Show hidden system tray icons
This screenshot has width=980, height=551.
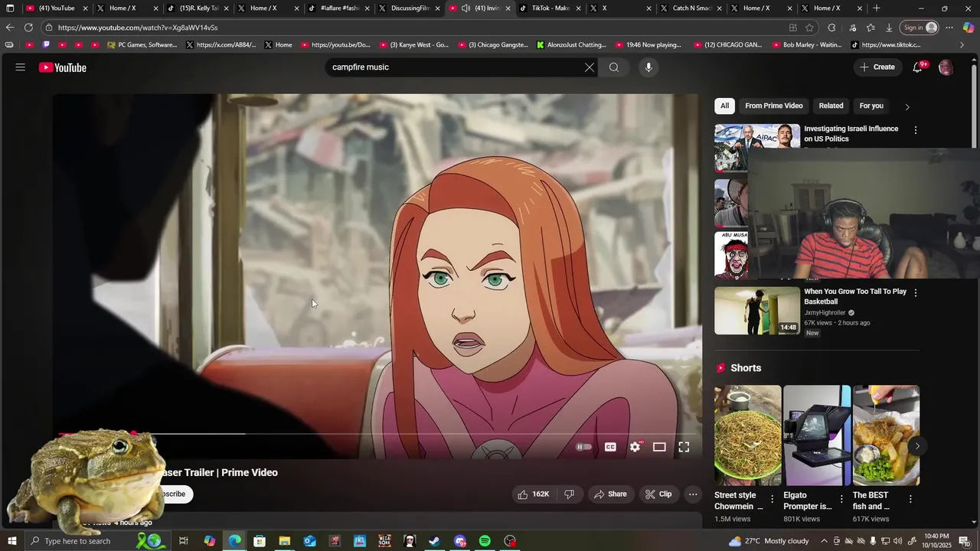click(x=824, y=541)
